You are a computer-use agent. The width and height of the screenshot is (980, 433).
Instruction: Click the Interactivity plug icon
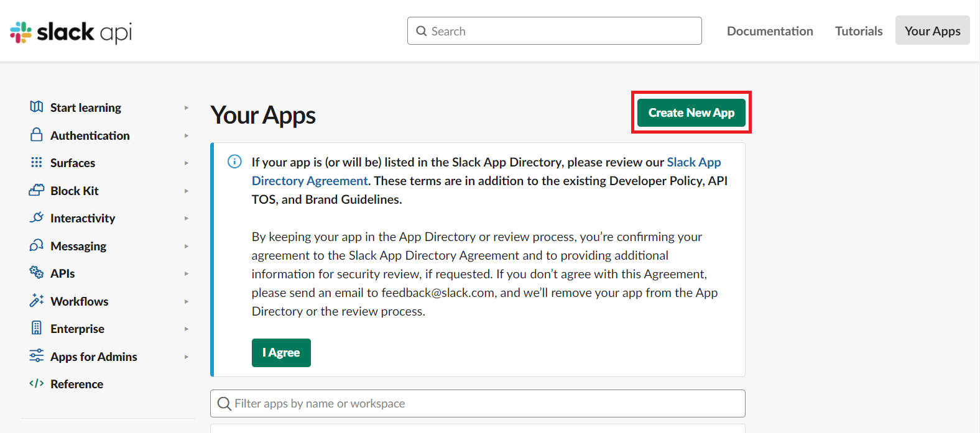tap(37, 217)
